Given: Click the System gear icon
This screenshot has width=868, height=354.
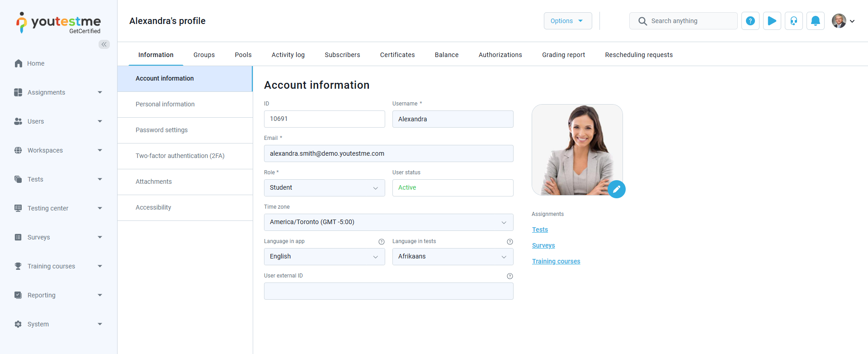Looking at the screenshot, I should point(18,324).
